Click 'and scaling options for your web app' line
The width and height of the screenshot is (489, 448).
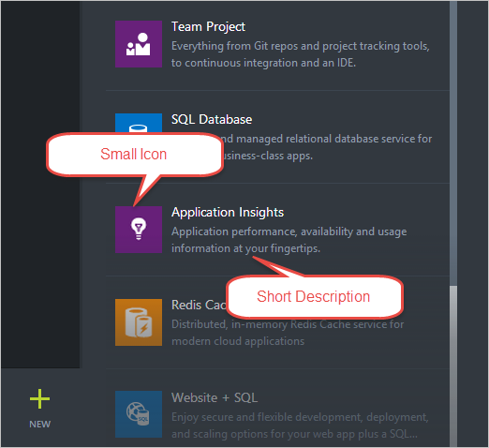click(294, 434)
